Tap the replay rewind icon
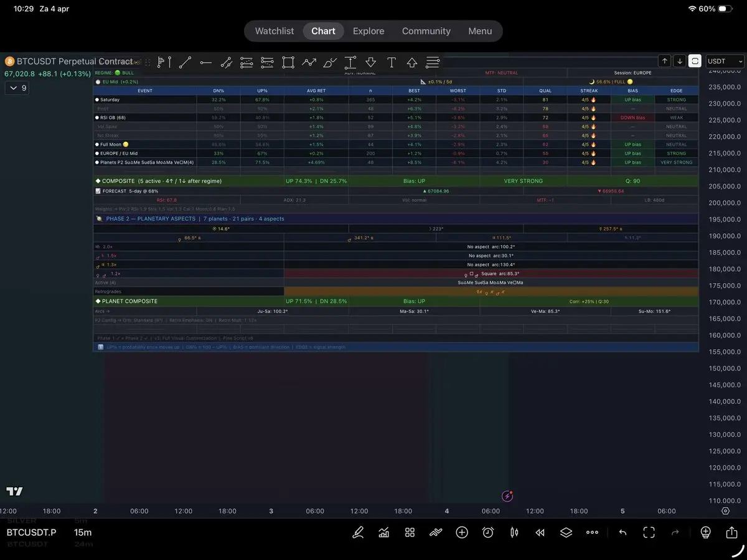Viewport: 747px width, 560px height. tap(540, 533)
